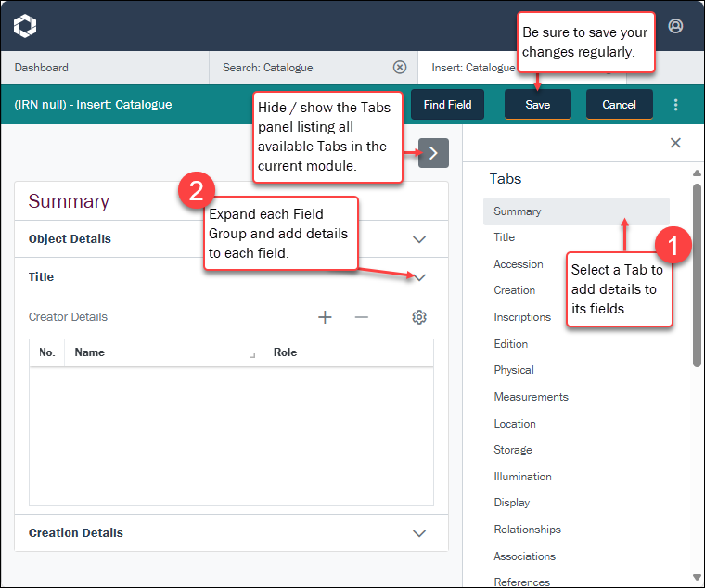Click the Save button
The width and height of the screenshot is (705, 588).
[x=538, y=105]
